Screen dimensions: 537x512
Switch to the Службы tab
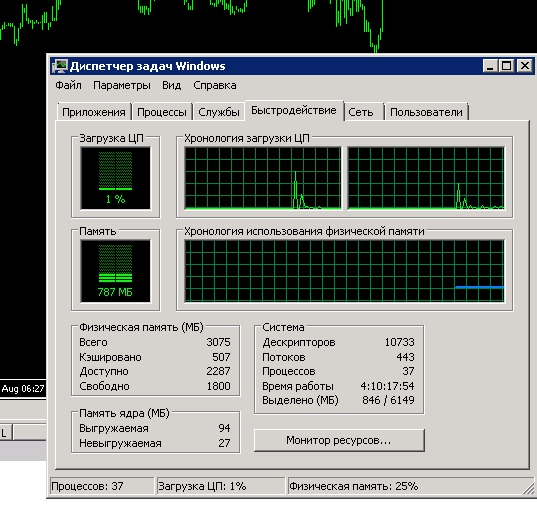point(218,112)
